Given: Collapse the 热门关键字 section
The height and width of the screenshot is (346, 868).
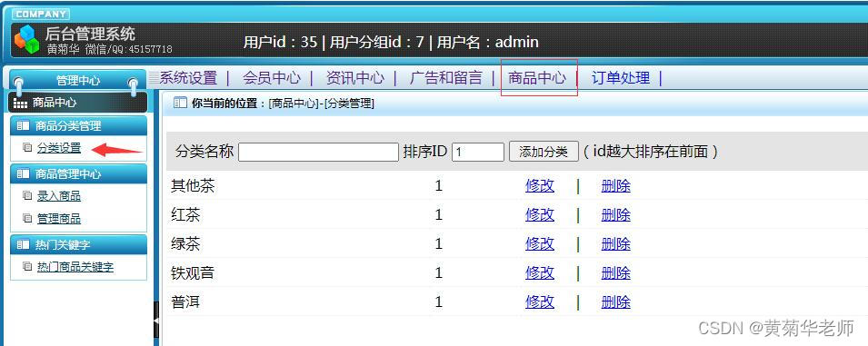Looking at the screenshot, I should pyautogui.click(x=78, y=244).
